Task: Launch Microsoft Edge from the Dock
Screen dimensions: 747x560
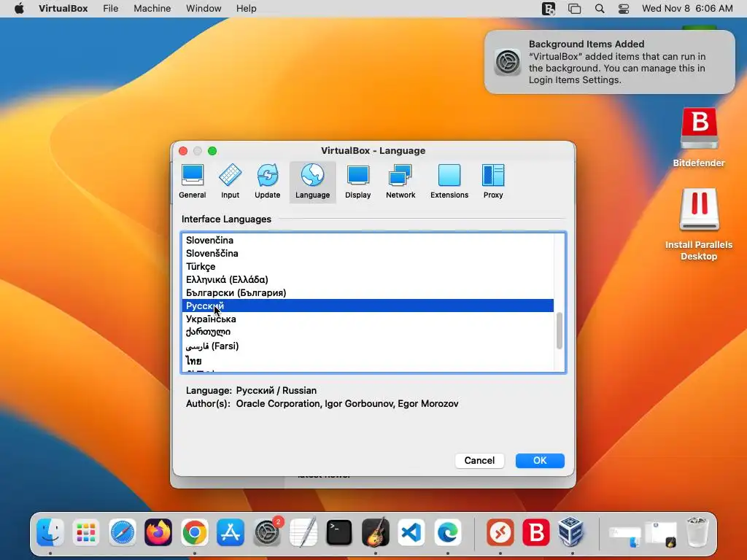Action: pyautogui.click(x=448, y=532)
